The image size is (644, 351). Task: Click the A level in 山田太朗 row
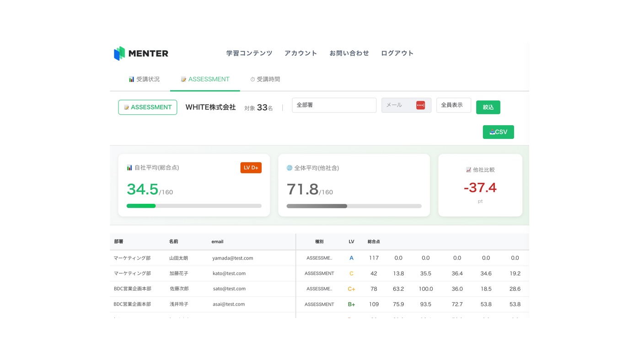(x=351, y=258)
